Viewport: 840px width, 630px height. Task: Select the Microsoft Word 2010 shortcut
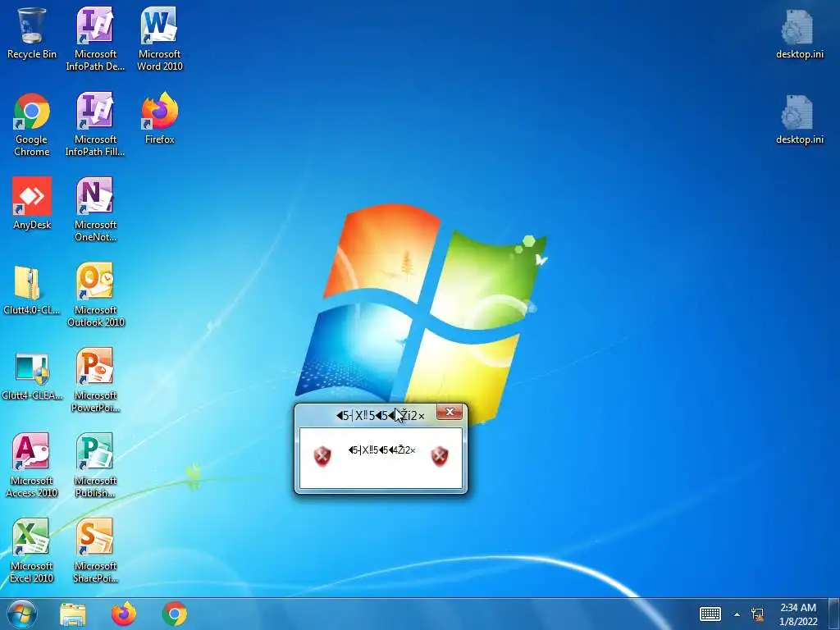coord(159,39)
